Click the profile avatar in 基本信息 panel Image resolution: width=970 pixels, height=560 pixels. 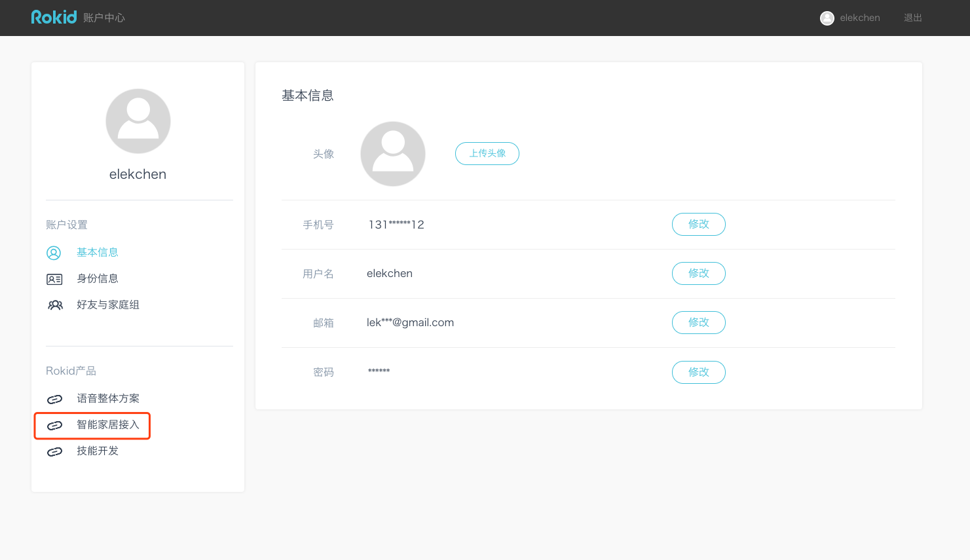coord(393,154)
